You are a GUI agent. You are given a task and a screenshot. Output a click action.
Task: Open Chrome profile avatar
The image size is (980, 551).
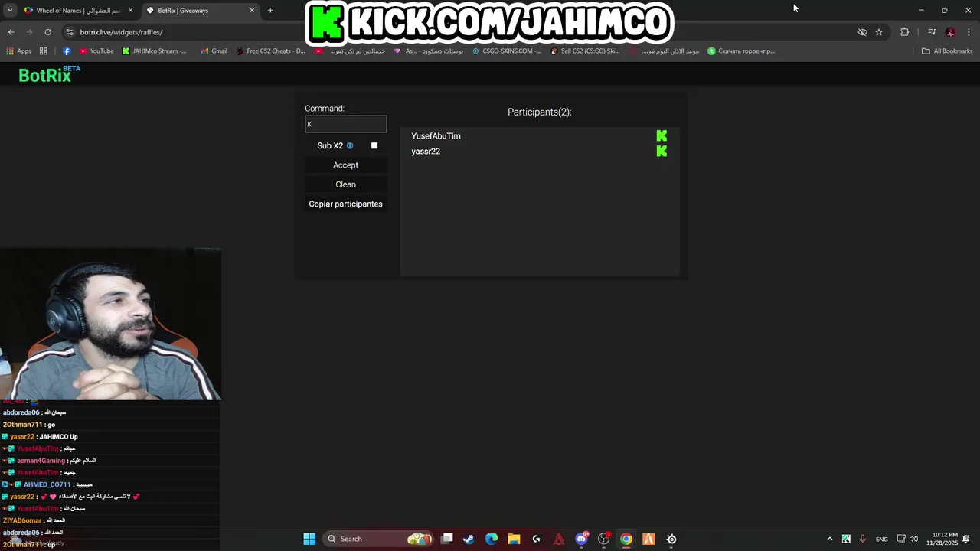pyautogui.click(x=950, y=32)
